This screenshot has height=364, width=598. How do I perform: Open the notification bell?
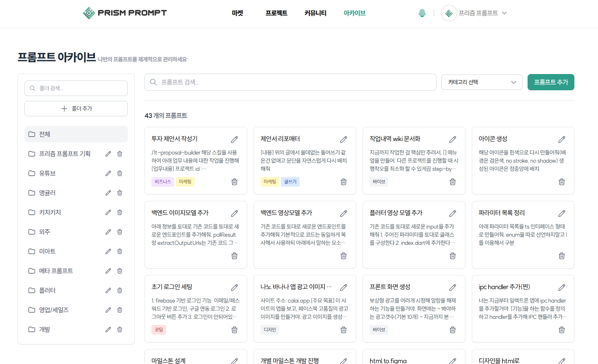pos(422,13)
